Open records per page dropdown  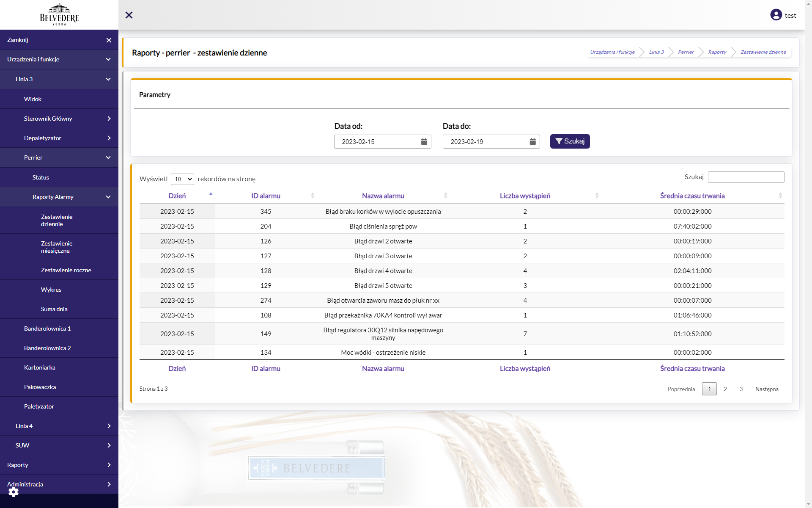pos(182,179)
